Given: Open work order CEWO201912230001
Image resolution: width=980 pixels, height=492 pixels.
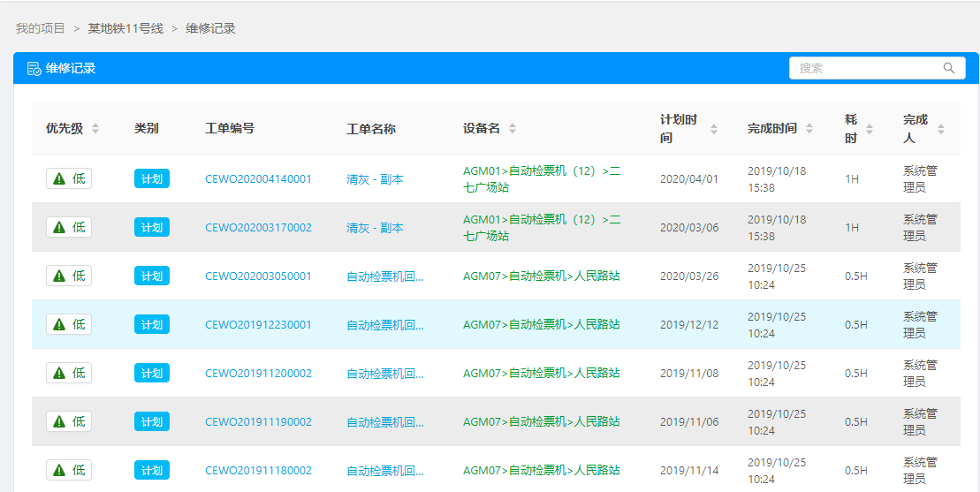Looking at the screenshot, I should [x=258, y=324].
